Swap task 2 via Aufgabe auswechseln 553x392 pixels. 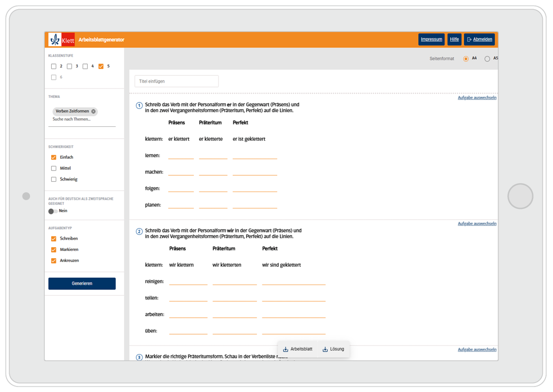click(477, 224)
